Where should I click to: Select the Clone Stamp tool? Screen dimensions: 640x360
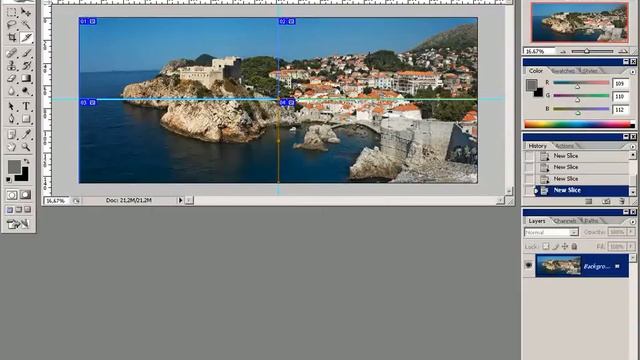(x=12, y=65)
